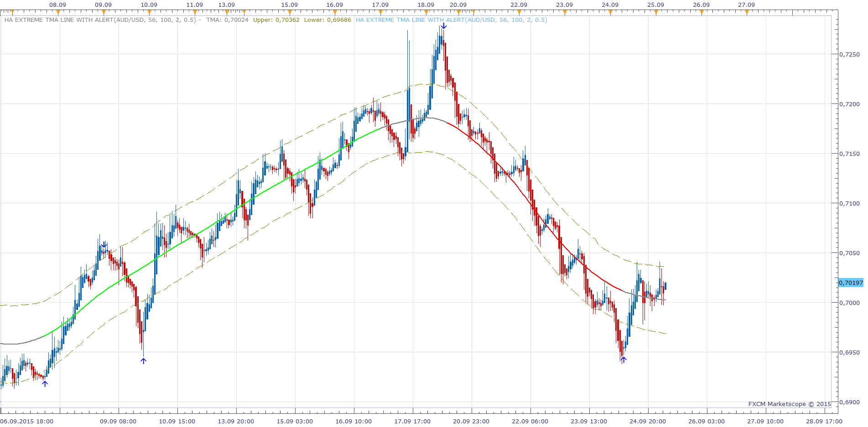868x427 pixels.
Task: Click the blue up arrow under the 06.09 candles
Action: 45,384
